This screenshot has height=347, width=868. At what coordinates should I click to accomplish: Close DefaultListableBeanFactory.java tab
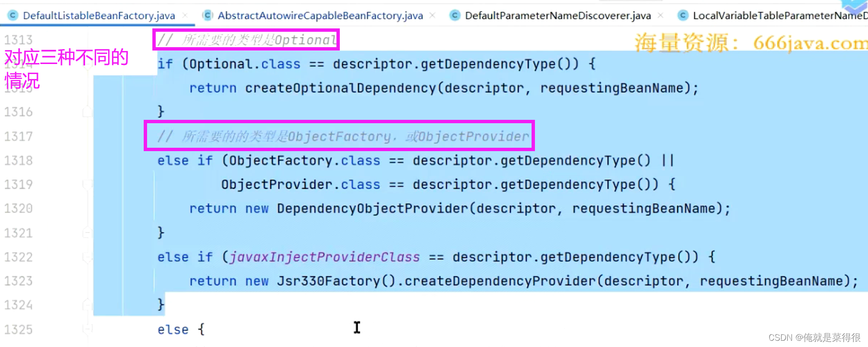pos(185,15)
